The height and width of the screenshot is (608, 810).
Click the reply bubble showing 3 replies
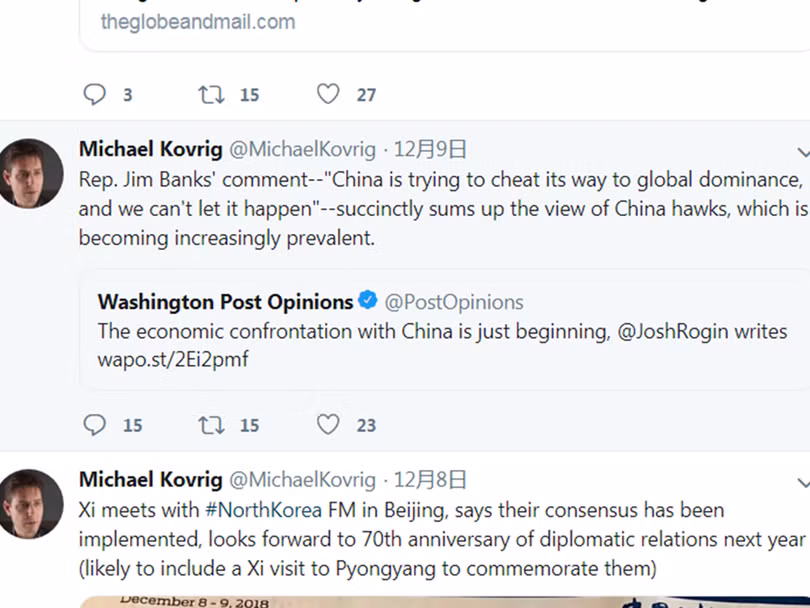click(x=93, y=93)
